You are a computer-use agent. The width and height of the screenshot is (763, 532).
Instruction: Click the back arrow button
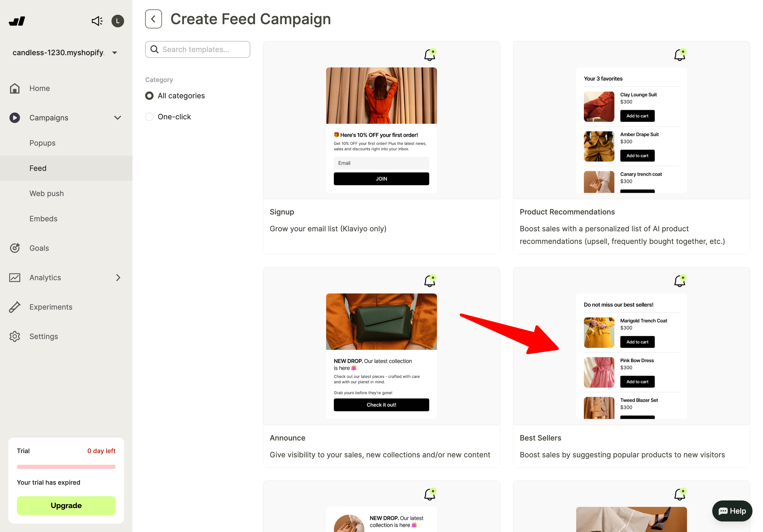153,19
